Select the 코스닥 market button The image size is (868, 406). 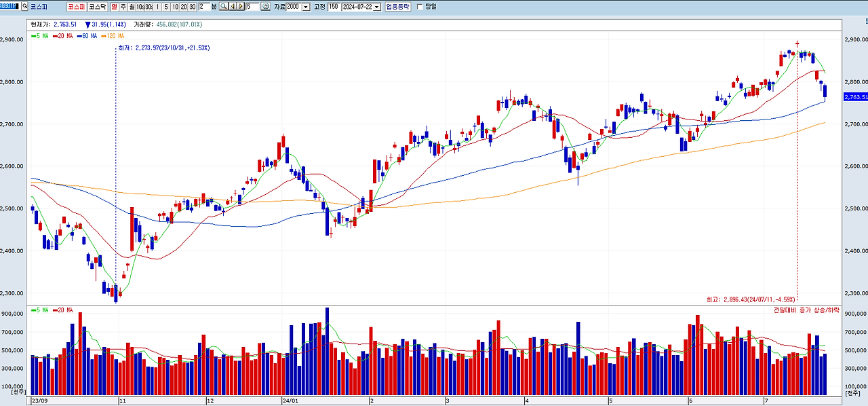(x=97, y=6)
